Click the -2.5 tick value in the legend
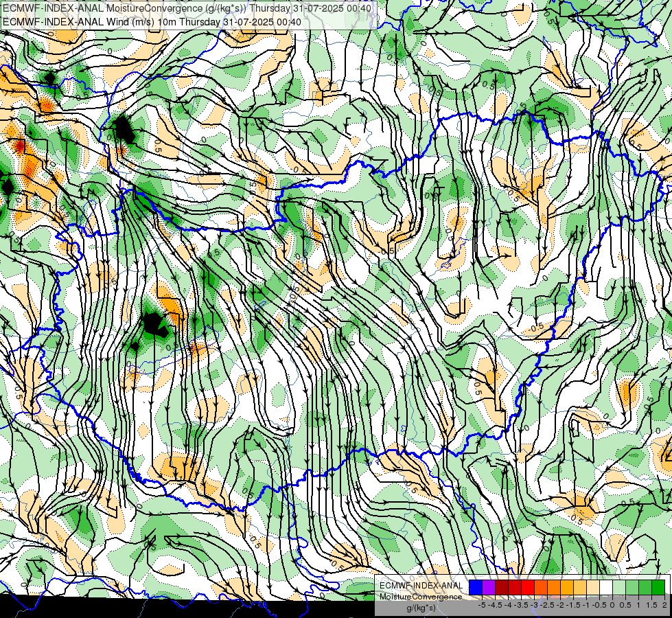The height and width of the screenshot is (618, 672). pos(547,605)
